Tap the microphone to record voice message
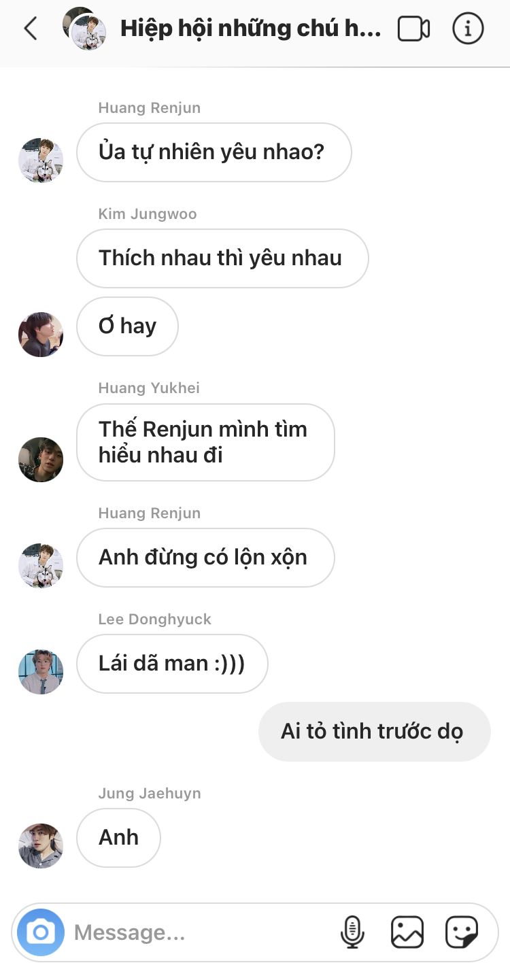Screen dimensions: 510x980 click(x=352, y=932)
